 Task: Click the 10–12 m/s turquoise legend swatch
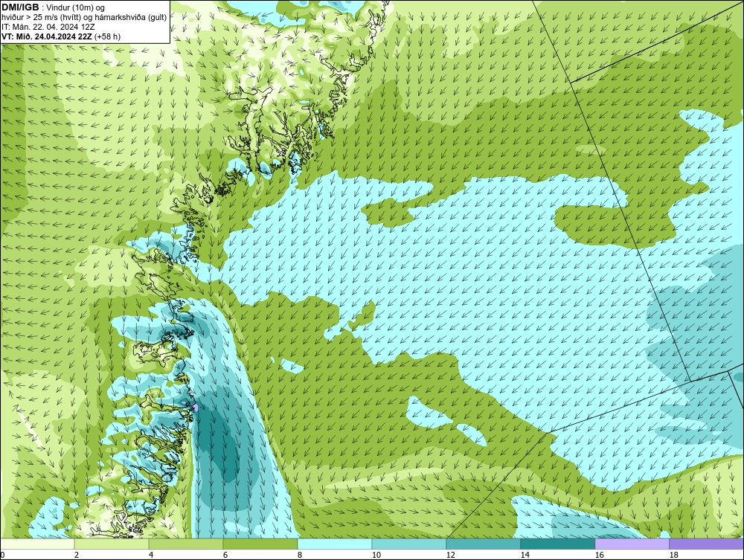pyautogui.click(x=409, y=544)
